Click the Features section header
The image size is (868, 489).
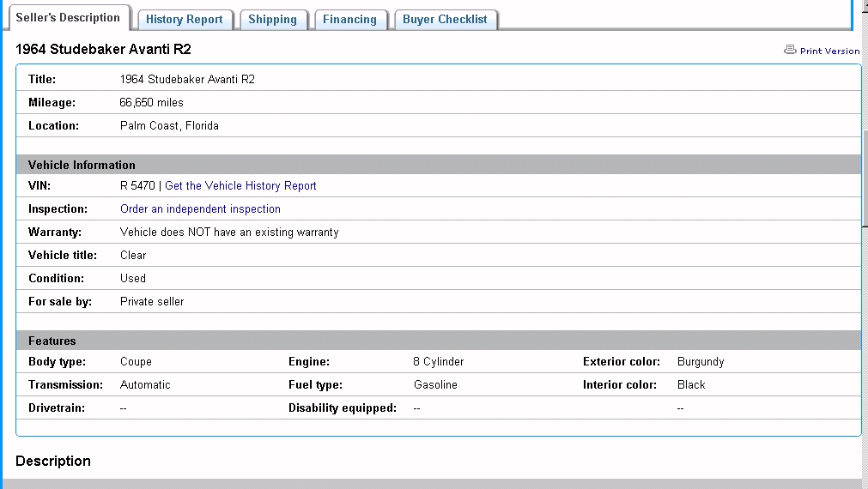tap(439, 341)
